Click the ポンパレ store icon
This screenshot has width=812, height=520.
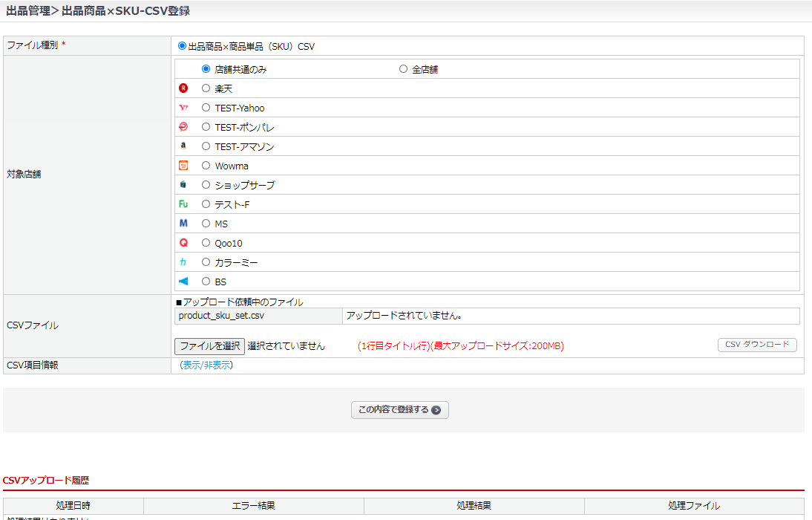click(x=183, y=127)
